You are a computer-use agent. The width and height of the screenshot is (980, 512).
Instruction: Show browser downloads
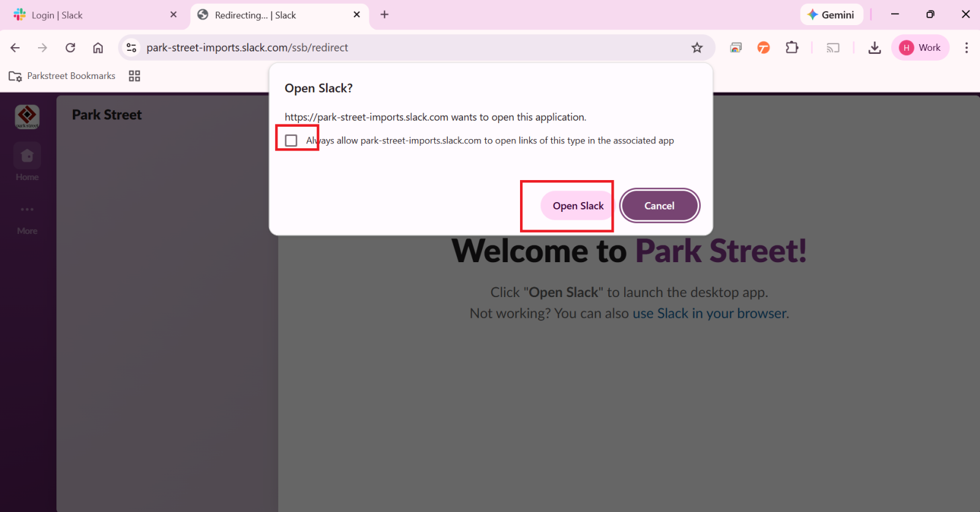pyautogui.click(x=875, y=48)
